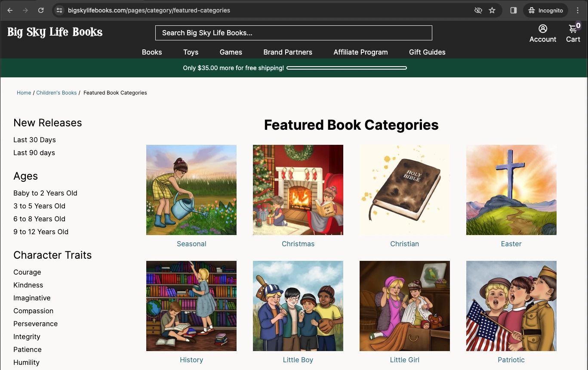Click the tracking protection eye icon

(478, 10)
